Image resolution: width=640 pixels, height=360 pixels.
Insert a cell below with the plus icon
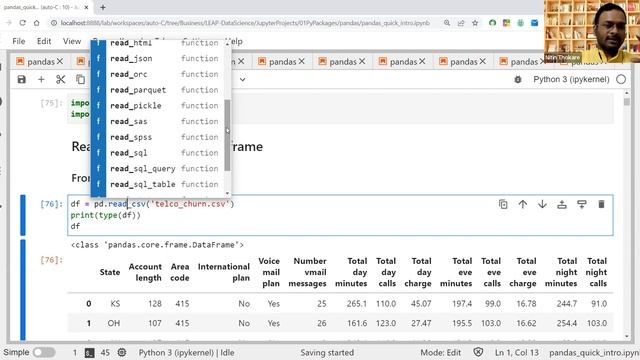pyautogui.click(x=41, y=80)
